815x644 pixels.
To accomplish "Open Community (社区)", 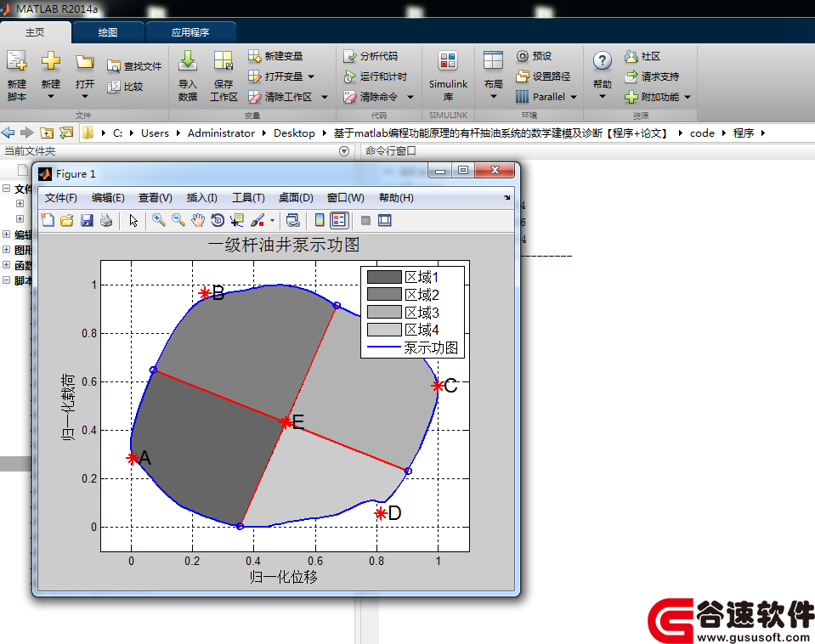I will [x=642, y=56].
